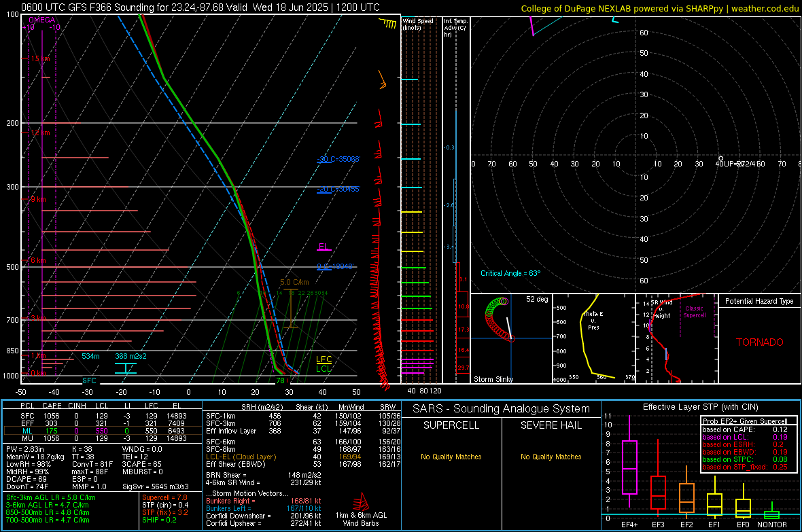Click the Eff Inflow Layer row
This screenshot has height=532, width=802.
(x=303, y=431)
